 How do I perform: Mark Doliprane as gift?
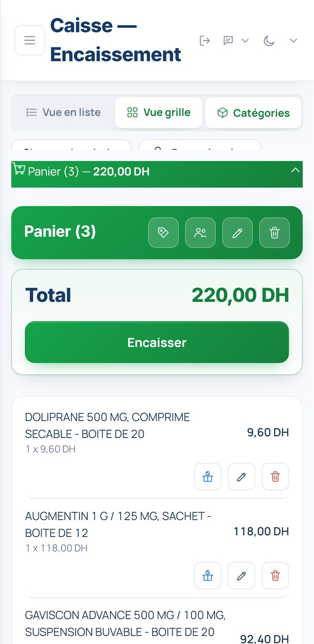pos(208,477)
